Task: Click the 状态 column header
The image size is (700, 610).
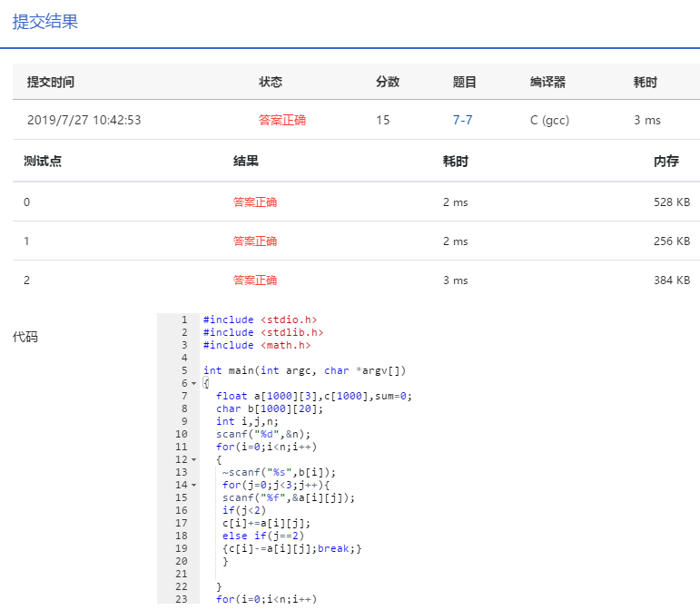Action: click(271, 82)
